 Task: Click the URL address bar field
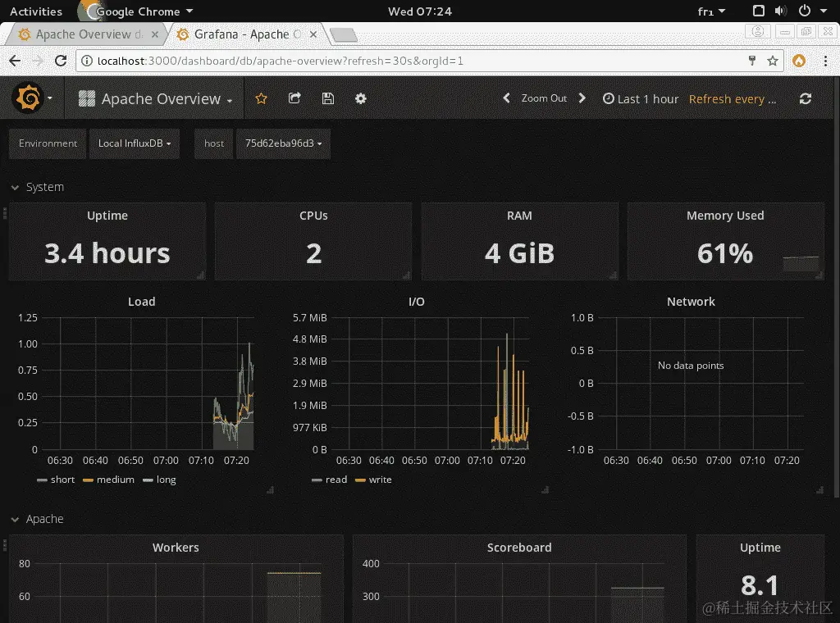(x=430, y=61)
